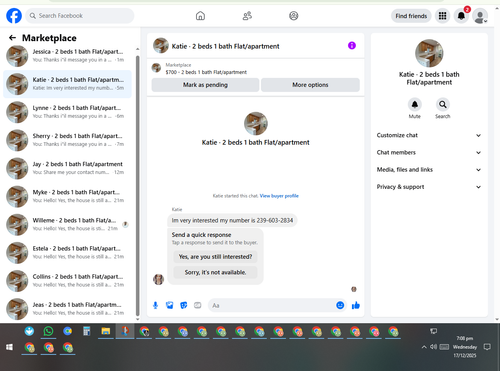Open the View buyer profile link

pos(279,196)
